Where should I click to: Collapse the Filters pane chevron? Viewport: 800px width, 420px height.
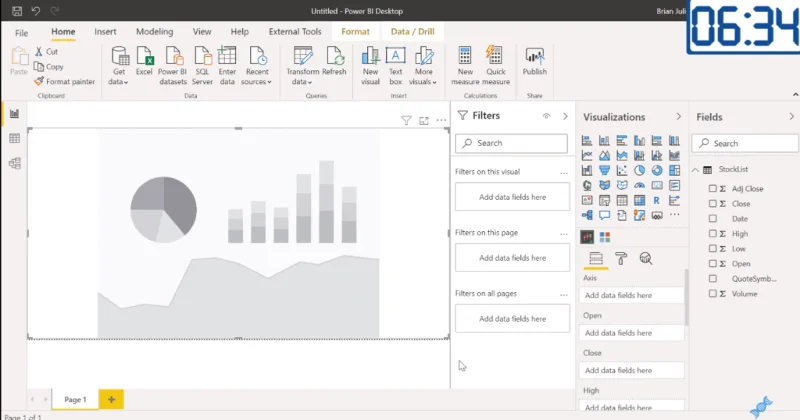[565, 116]
